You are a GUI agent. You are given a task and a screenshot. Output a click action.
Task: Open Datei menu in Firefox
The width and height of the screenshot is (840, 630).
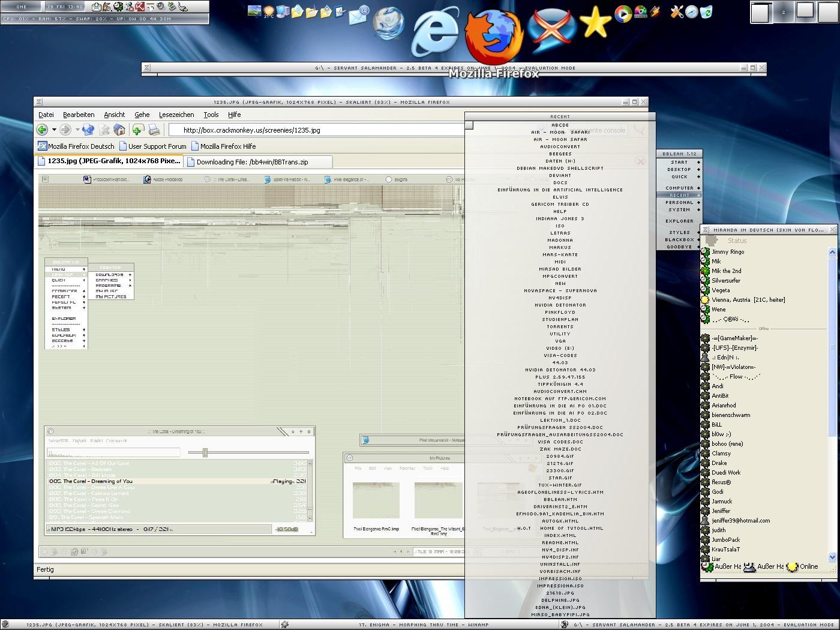[46, 115]
